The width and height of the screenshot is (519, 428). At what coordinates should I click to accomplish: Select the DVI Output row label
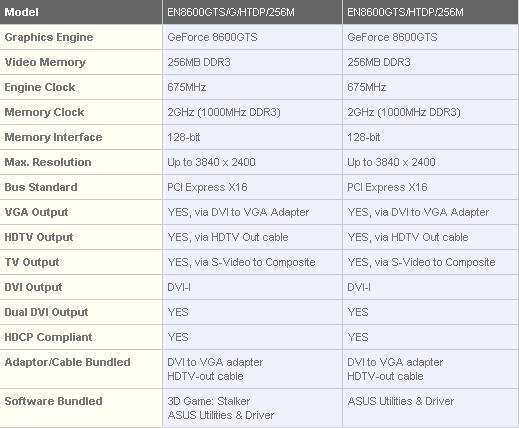click(33, 287)
